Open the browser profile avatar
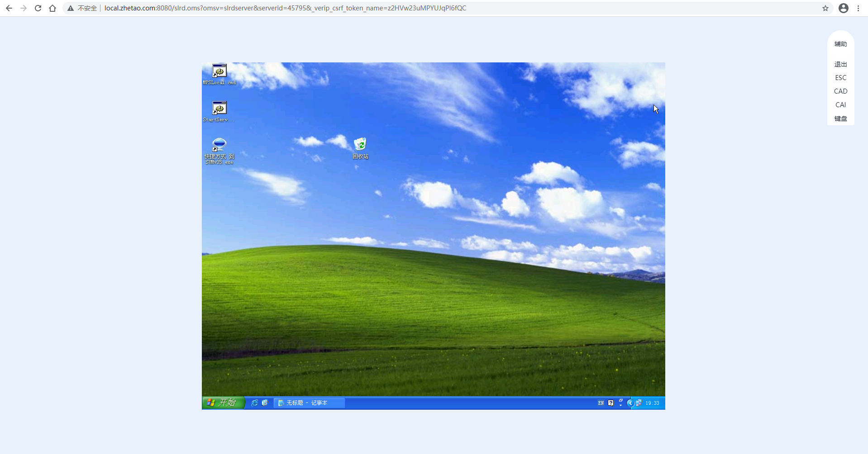This screenshot has height=454, width=868. click(x=844, y=8)
